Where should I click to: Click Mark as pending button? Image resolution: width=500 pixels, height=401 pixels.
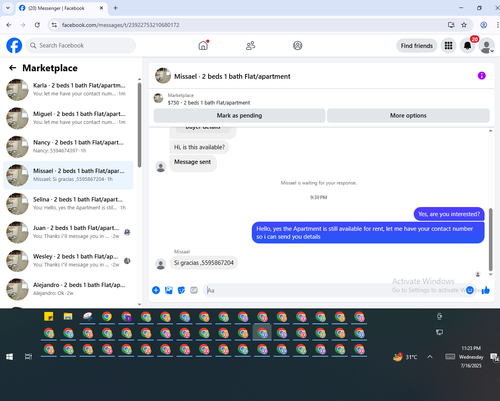pyautogui.click(x=239, y=115)
